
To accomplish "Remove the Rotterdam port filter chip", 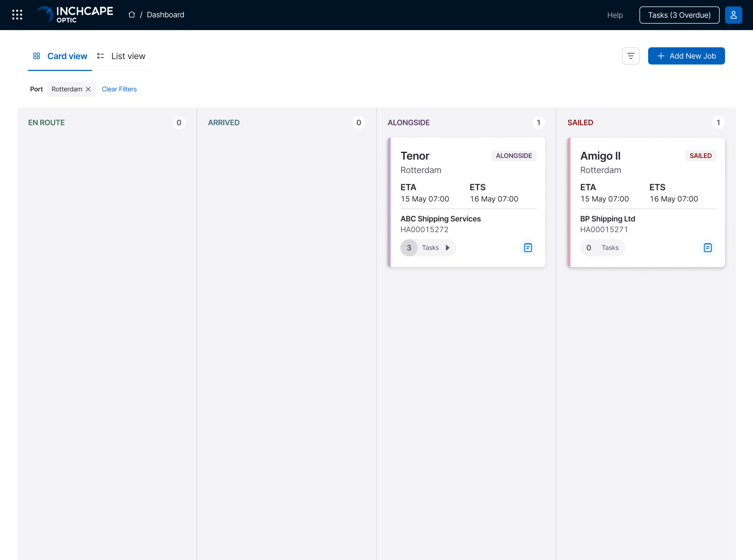I will pos(88,89).
